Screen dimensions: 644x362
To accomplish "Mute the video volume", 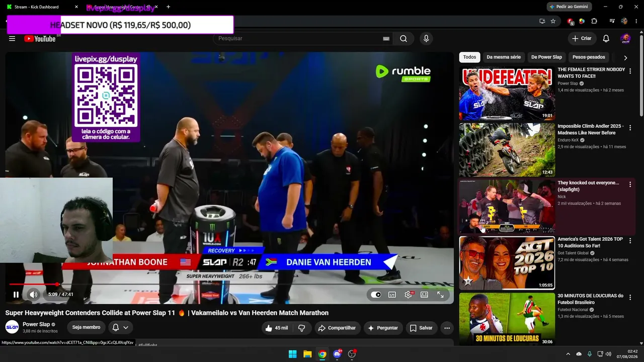I will click(x=34, y=295).
